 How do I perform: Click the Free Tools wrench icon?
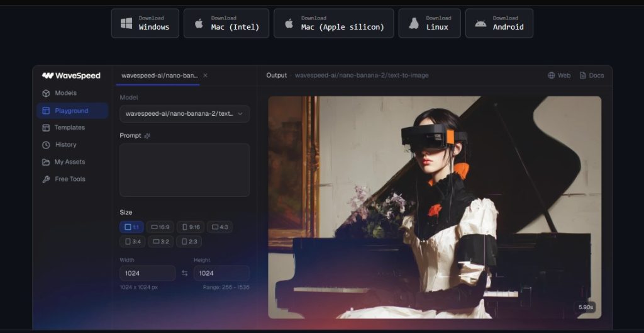point(46,179)
